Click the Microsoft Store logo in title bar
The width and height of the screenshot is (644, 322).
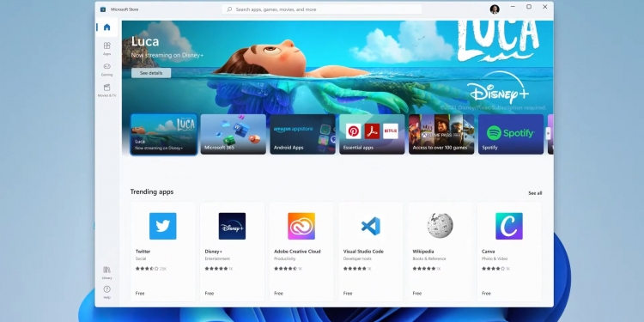(103, 9)
